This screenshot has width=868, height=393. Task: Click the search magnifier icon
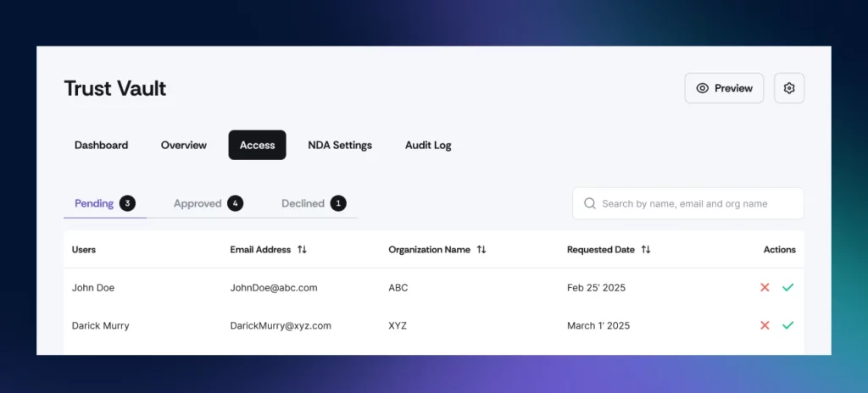pos(590,203)
